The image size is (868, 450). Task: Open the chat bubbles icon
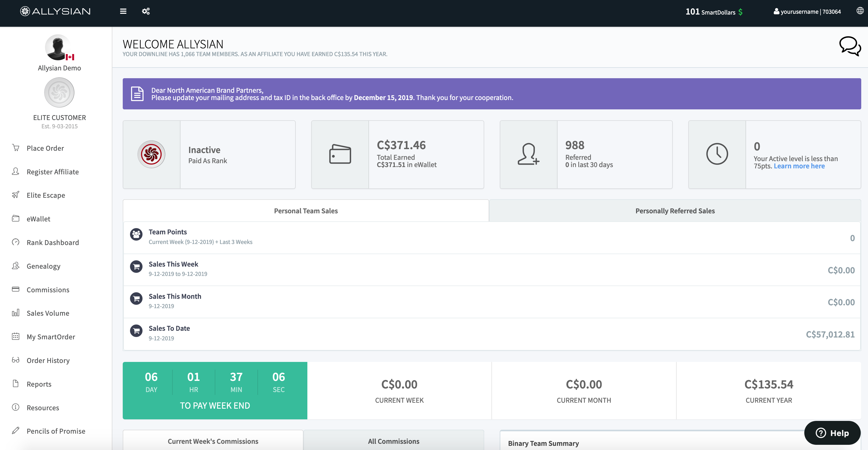(x=850, y=46)
